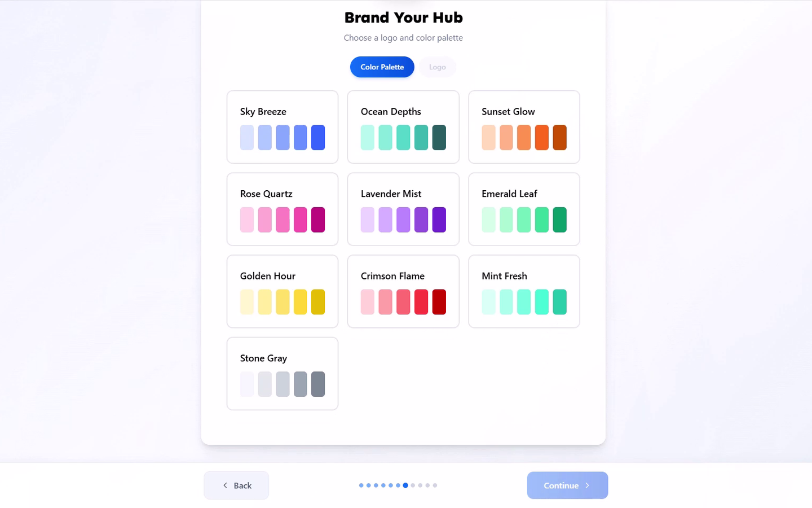812x508 pixels.
Task: Click the Sunset Glow palette name
Action: pos(508,112)
